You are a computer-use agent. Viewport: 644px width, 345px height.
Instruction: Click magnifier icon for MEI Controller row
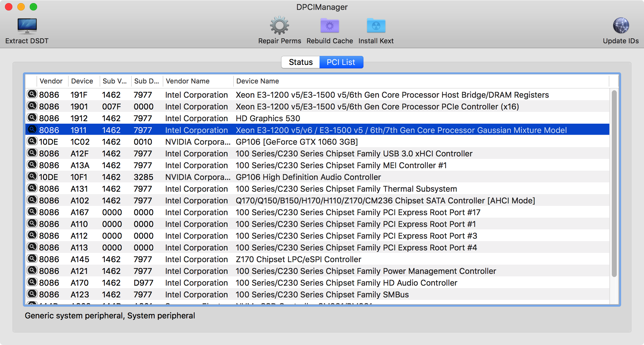[32, 164]
